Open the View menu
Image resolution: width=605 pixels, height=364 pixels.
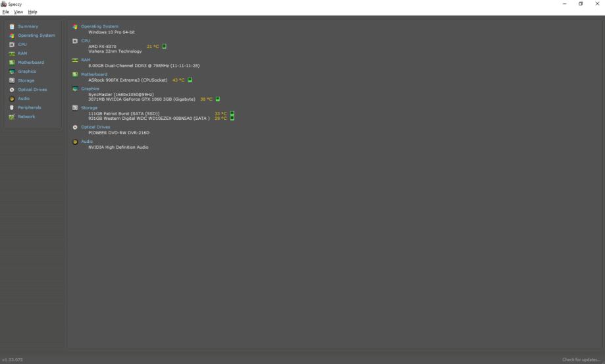tap(18, 12)
